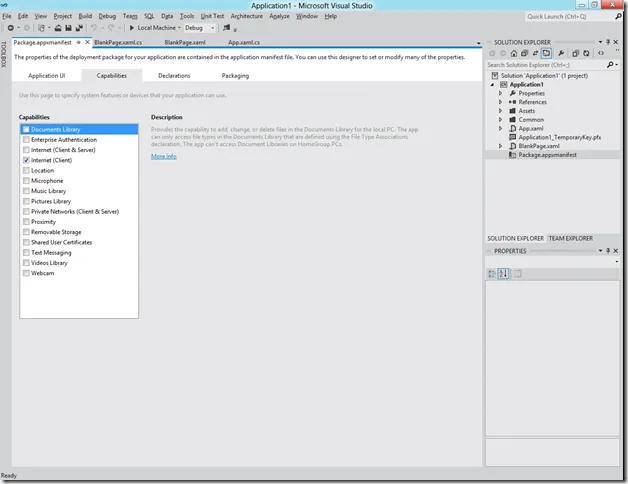Enable the Microphone capability checkbox

tap(26, 181)
